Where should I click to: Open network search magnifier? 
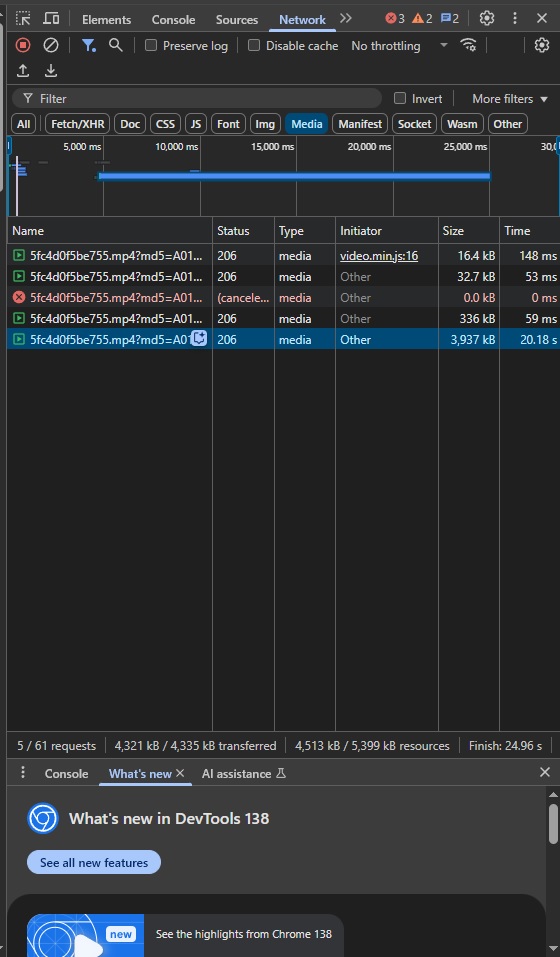tap(115, 45)
